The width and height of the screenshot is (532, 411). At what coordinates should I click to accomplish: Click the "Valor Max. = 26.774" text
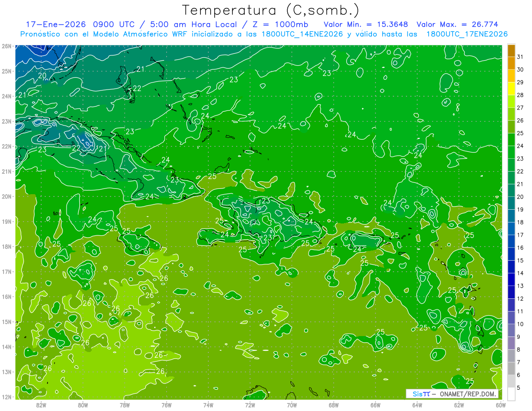click(x=457, y=24)
